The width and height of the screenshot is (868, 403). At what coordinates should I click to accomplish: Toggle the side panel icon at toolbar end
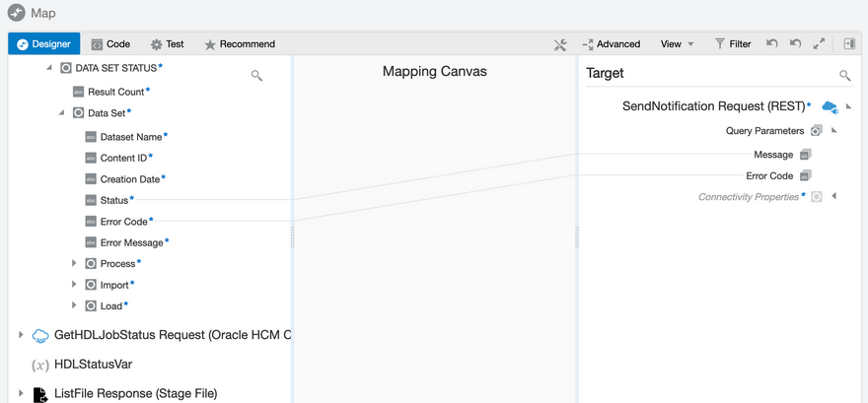[849, 44]
